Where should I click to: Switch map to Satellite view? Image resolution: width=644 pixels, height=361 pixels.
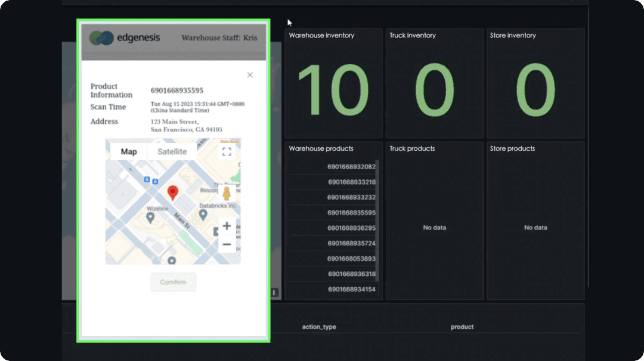(172, 152)
